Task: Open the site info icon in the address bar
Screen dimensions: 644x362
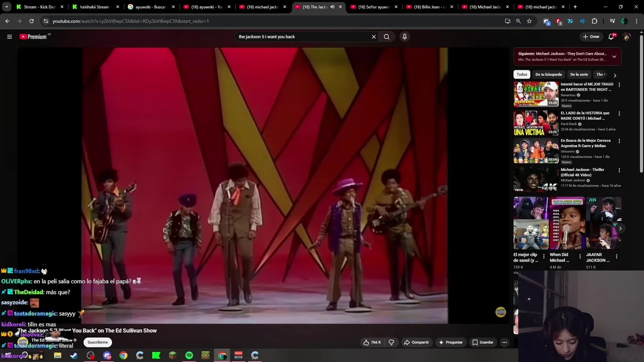Action: click(x=46, y=21)
